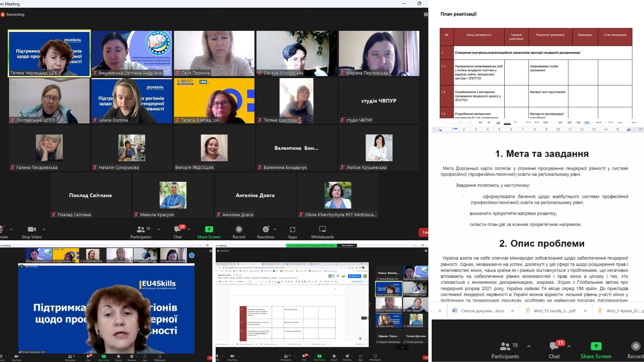Open Apps in the screen-share Zoom window
Viewport: 644px width, 362px height.
361,358
